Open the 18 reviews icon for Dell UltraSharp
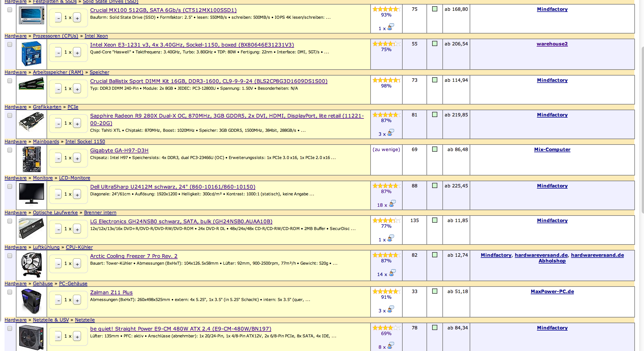The height and width of the screenshot is (351, 644). click(x=392, y=204)
